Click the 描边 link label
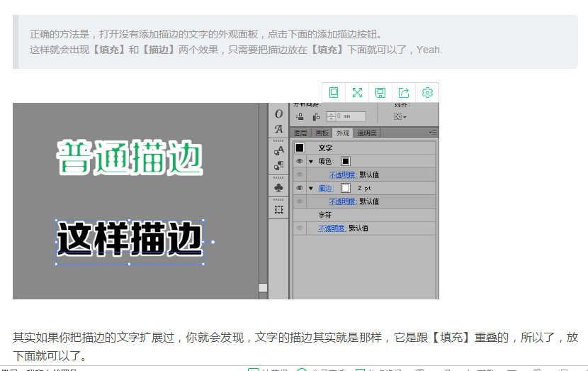 point(326,188)
